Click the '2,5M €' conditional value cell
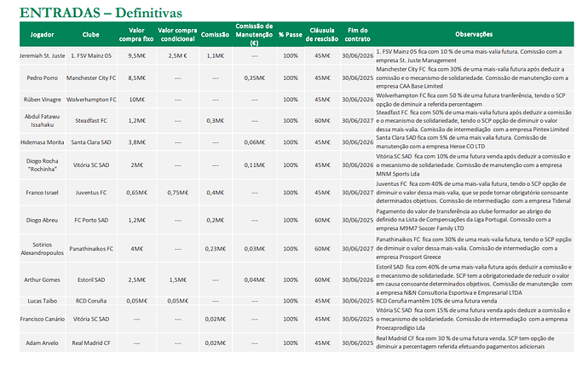Viewport: 588px width, 369px height. pos(177,56)
